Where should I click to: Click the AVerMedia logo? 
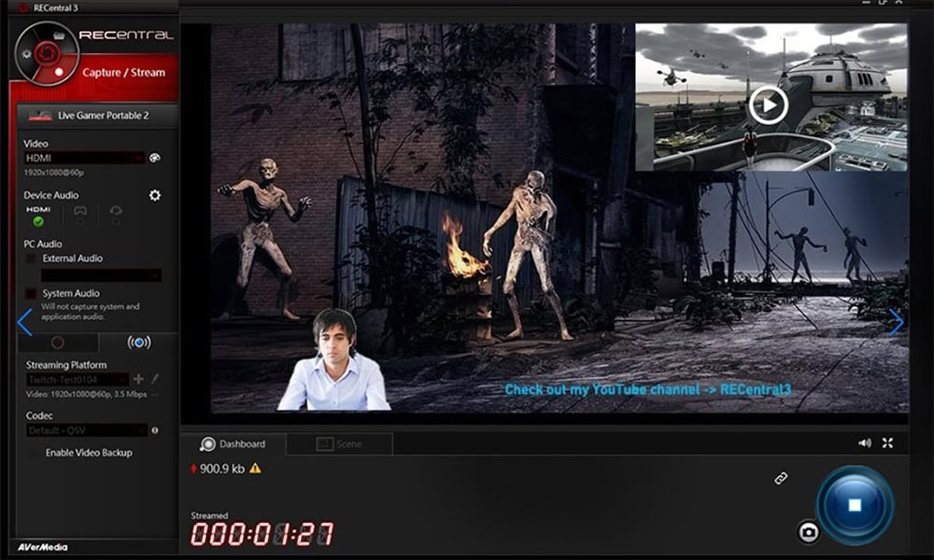pos(42,547)
